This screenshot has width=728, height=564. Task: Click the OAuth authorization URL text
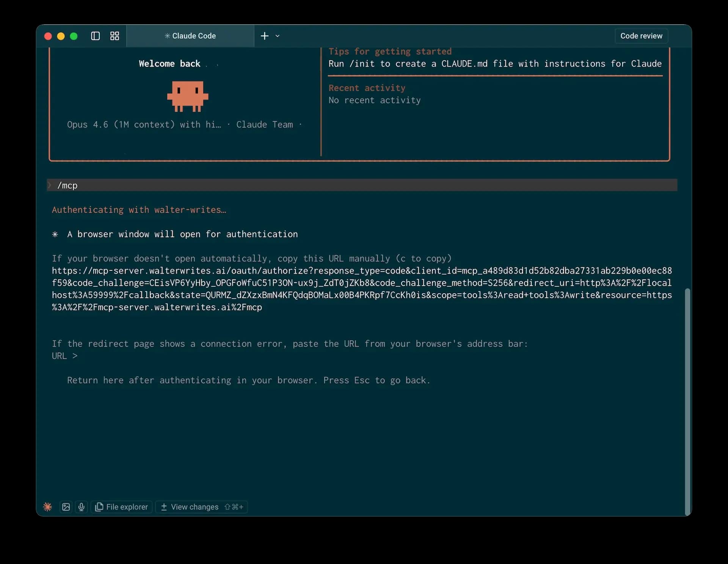[x=362, y=289]
